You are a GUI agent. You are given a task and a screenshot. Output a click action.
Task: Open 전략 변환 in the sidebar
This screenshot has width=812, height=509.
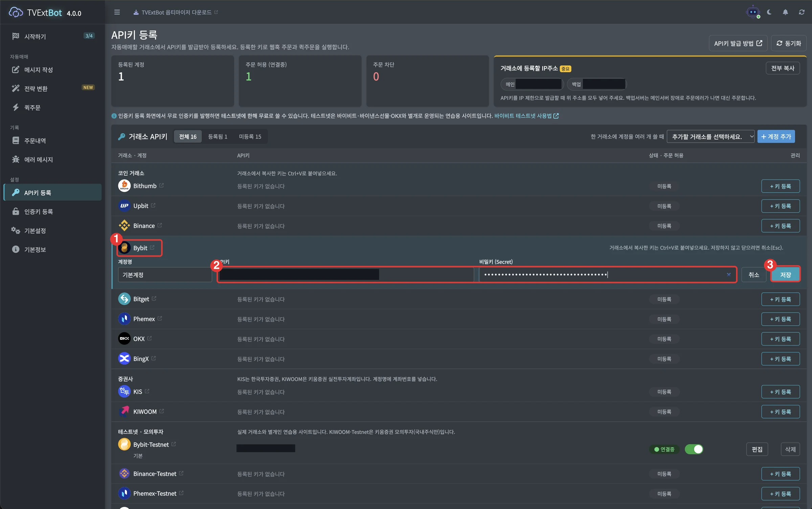point(52,89)
